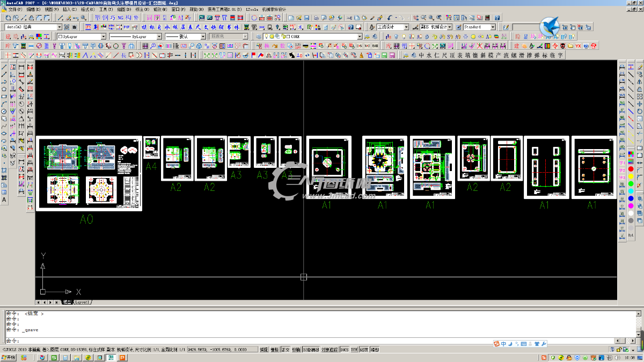This screenshot has width=644, height=362.
Task: Click the Help question mark icon
Action: 497,18
